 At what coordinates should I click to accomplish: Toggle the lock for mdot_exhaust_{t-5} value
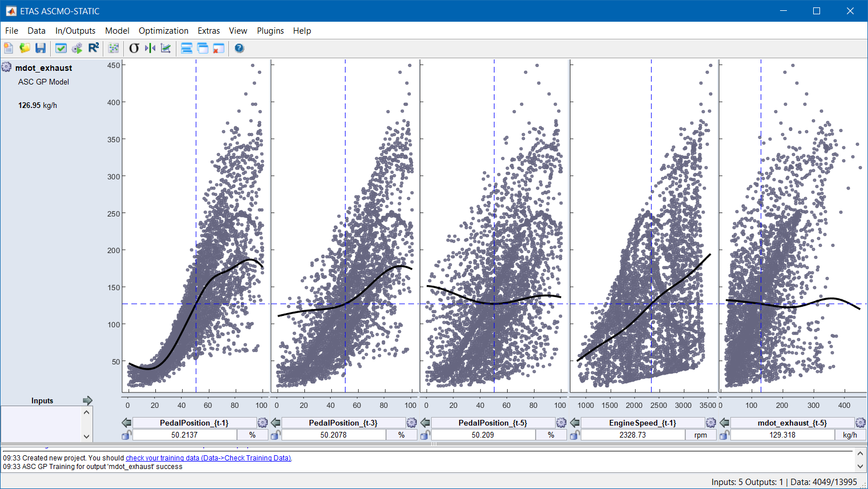724,435
